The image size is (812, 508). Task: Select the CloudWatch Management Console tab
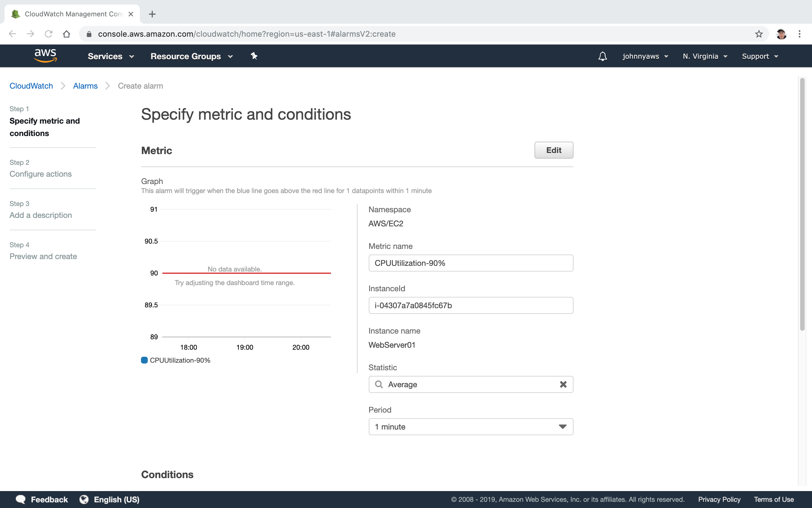tap(72, 14)
